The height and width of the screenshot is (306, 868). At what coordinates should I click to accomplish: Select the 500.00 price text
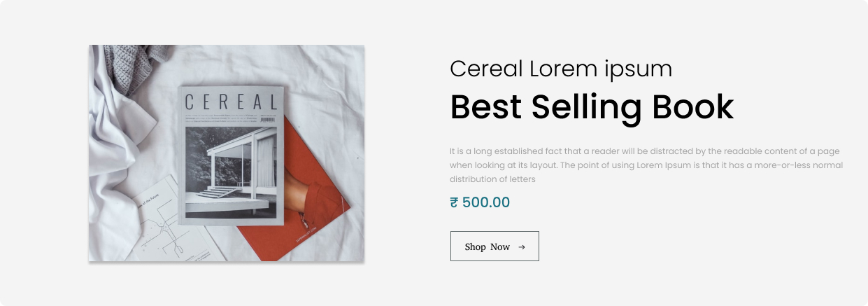tap(486, 203)
